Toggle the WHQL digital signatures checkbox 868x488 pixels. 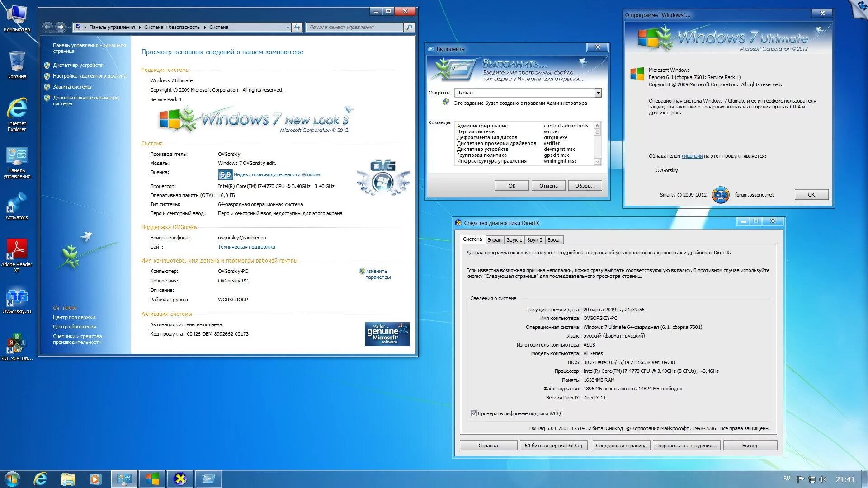click(474, 413)
